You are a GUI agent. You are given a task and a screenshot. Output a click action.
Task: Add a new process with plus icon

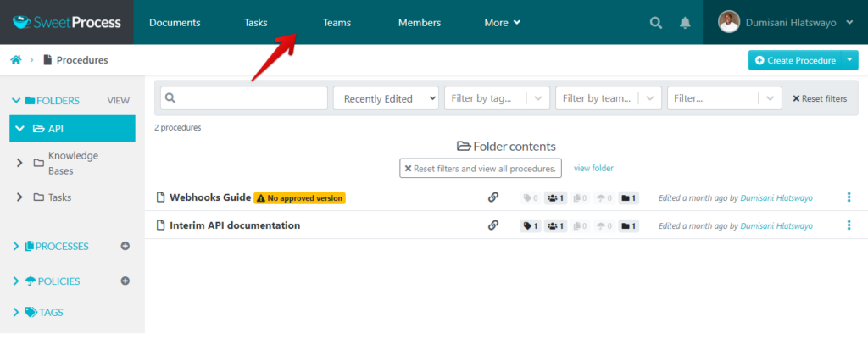pos(125,247)
